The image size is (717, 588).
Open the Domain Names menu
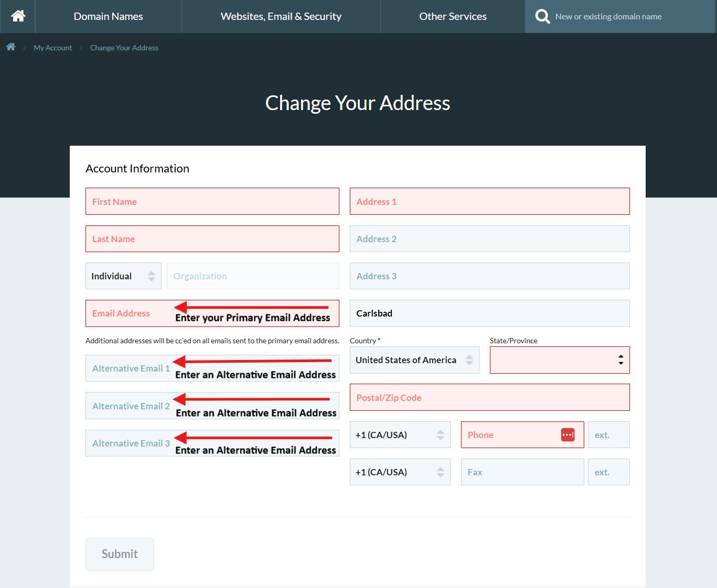(x=108, y=16)
